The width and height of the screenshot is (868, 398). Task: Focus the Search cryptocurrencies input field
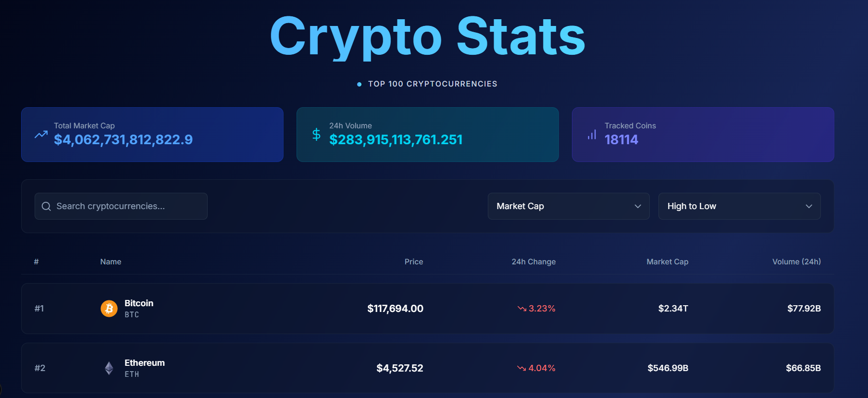[x=127, y=206]
